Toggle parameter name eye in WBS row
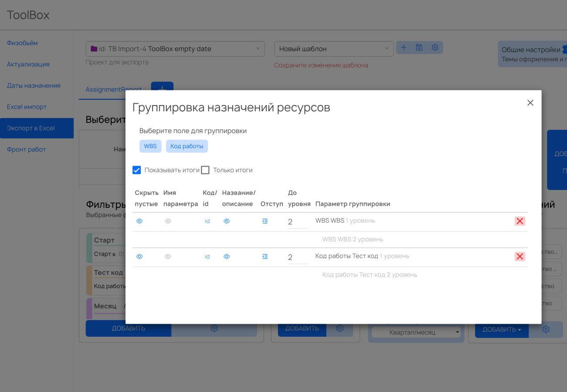 coord(168,221)
